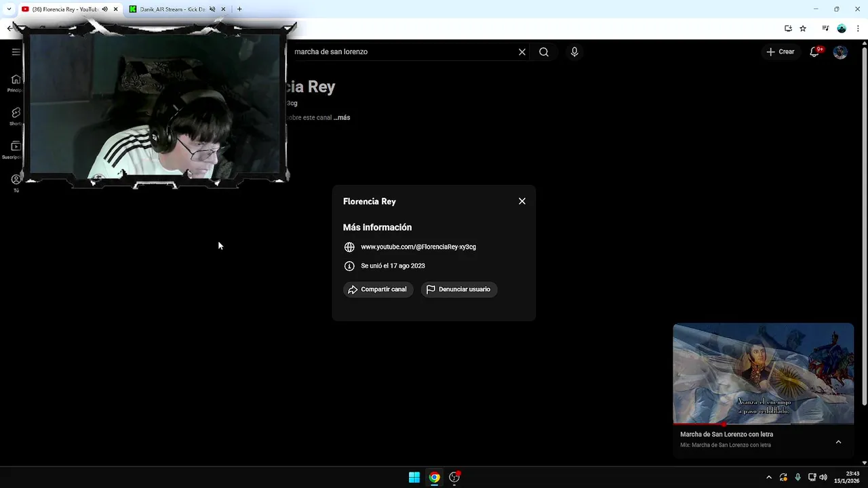Open the Crear menu
Viewport: 868px width, 488px height.
[x=780, y=52]
